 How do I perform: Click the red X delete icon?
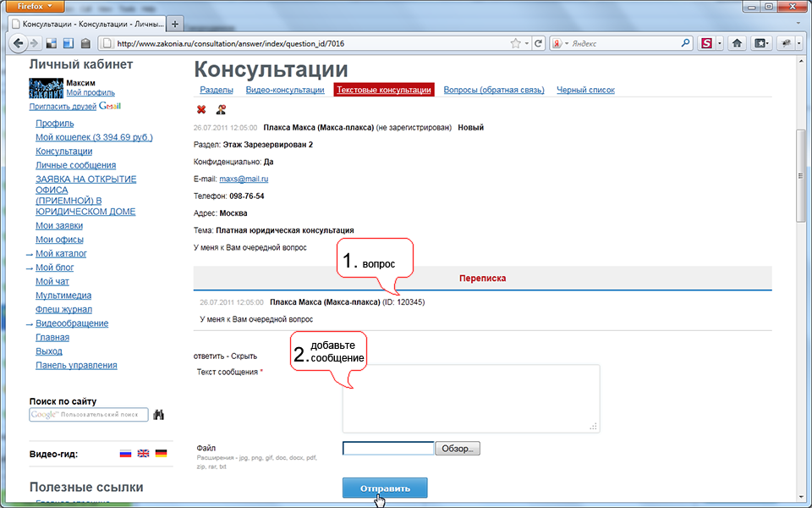point(201,109)
